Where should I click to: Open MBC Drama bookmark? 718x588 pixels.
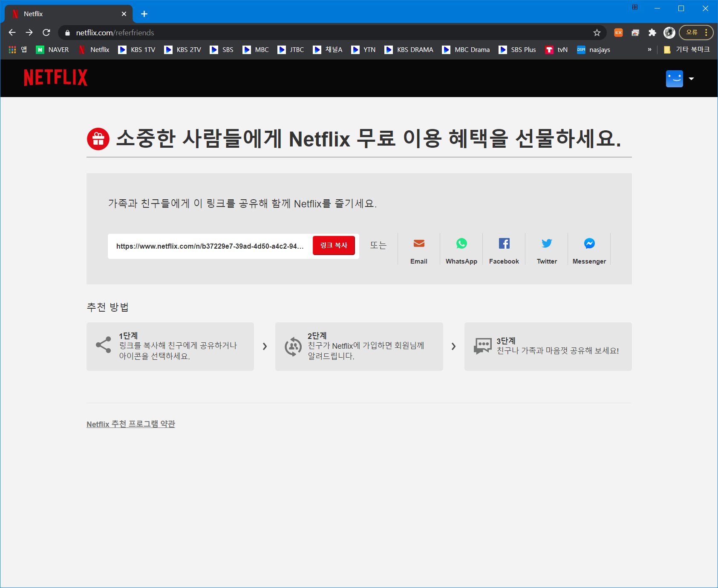point(466,50)
